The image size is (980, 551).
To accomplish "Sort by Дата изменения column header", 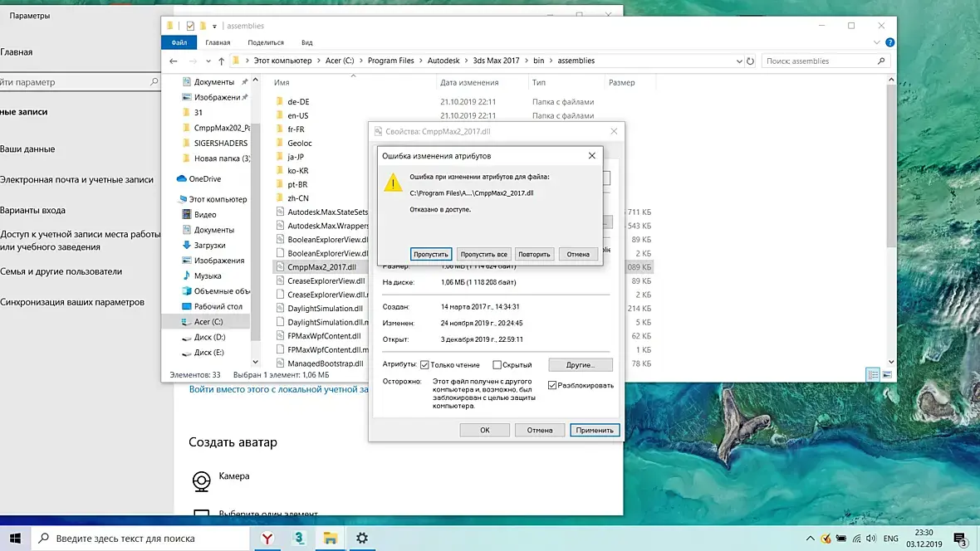I will 469,82.
